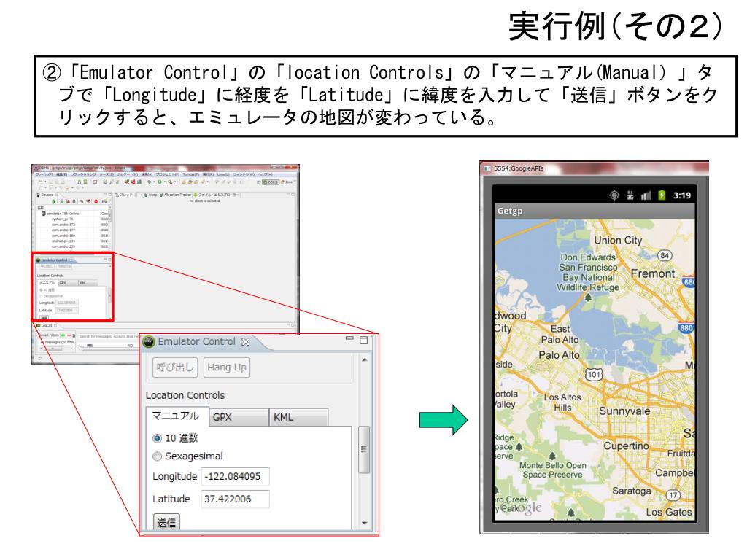Click the Longitude field showing -122.084095

point(236,476)
